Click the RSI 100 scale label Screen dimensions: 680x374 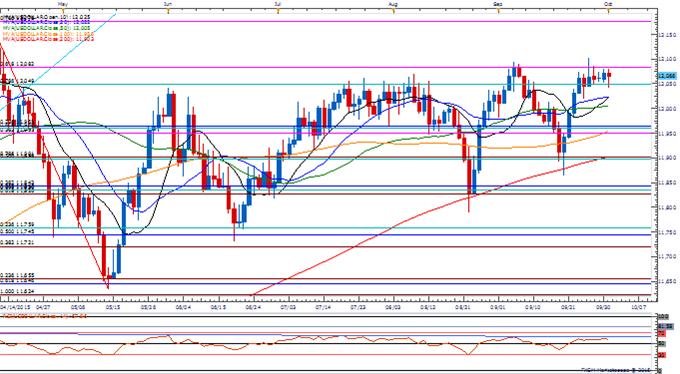[x=663, y=316]
